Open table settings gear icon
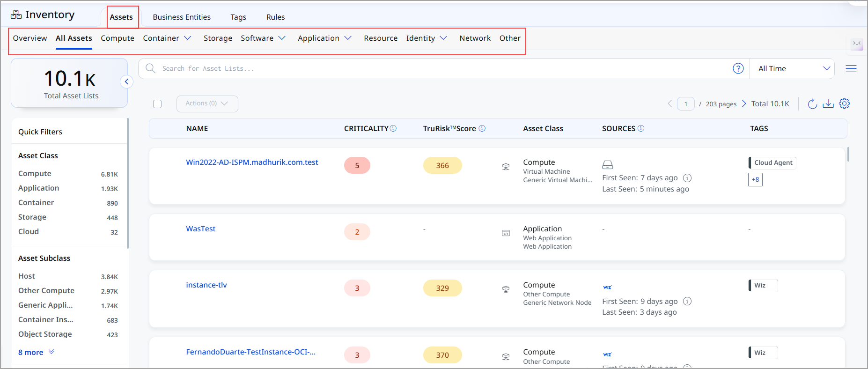The width and height of the screenshot is (868, 369). 844,103
